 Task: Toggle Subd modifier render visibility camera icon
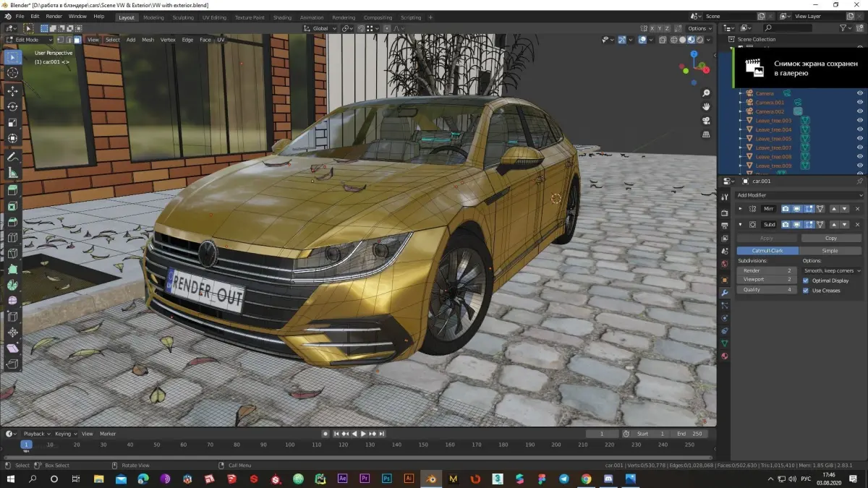point(786,225)
